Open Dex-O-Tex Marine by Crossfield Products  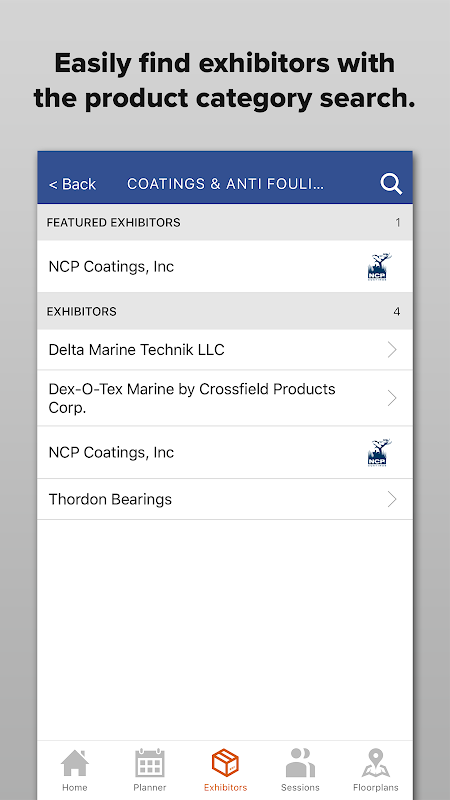click(x=224, y=398)
